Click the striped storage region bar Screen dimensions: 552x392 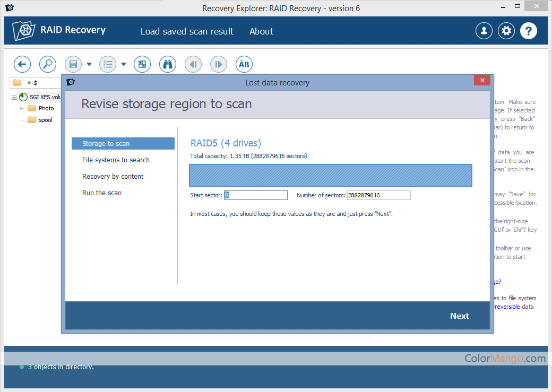click(330, 176)
